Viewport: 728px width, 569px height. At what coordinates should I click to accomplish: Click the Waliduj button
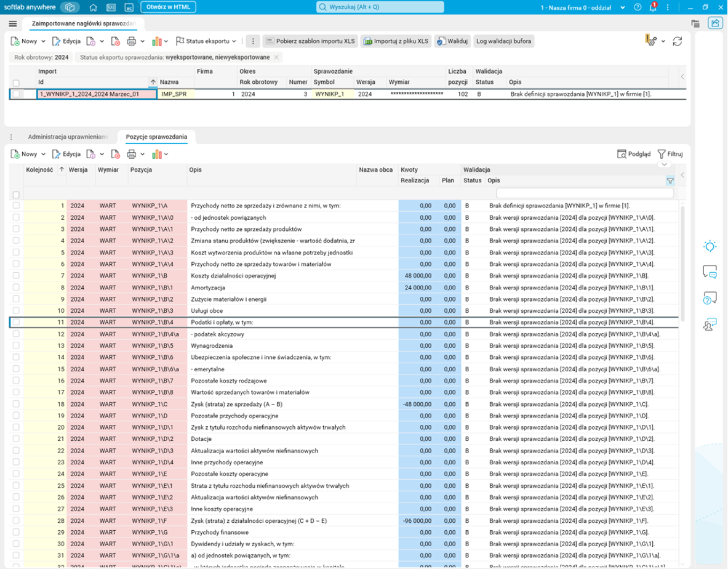pyautogui.click(x=452, y=41)
